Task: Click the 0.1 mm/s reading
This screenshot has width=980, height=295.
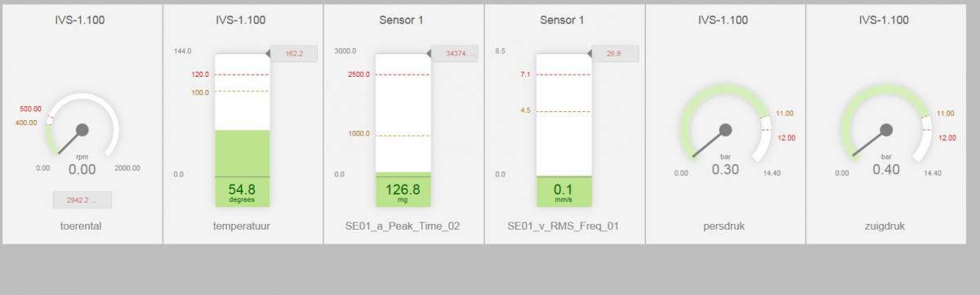Action: [563, 192]
